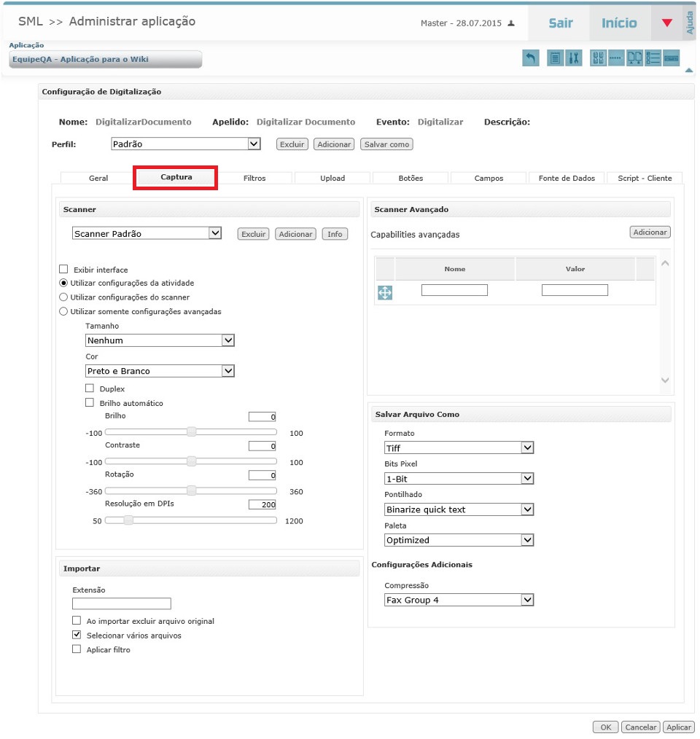700x739 pixels.
Task: Click the checklist toolbar icon
Action: [653, 59]
